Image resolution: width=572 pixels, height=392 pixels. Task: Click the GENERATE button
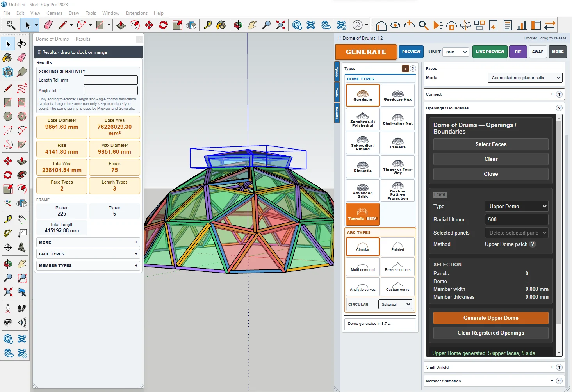point(366,52)
